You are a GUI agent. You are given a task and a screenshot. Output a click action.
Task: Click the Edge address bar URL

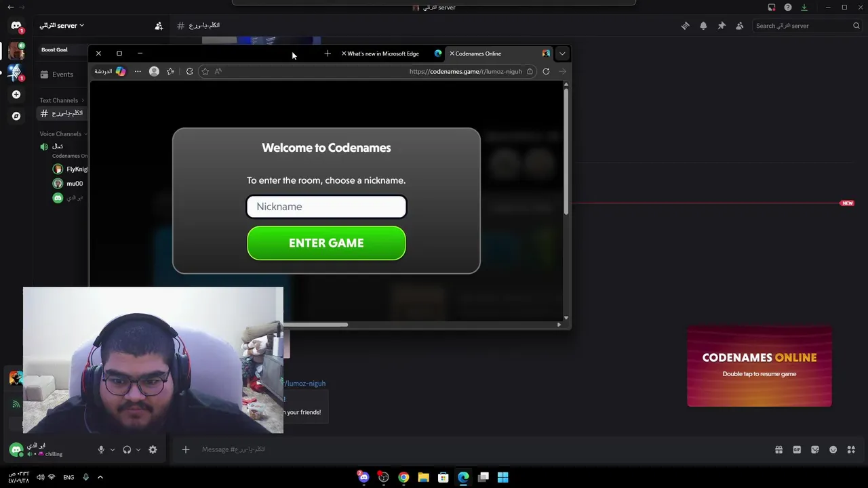(x=465, y=71)
